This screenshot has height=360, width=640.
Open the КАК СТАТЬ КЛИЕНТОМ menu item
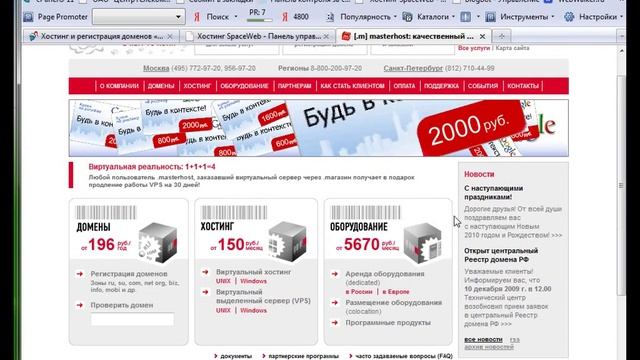[352, 86]
